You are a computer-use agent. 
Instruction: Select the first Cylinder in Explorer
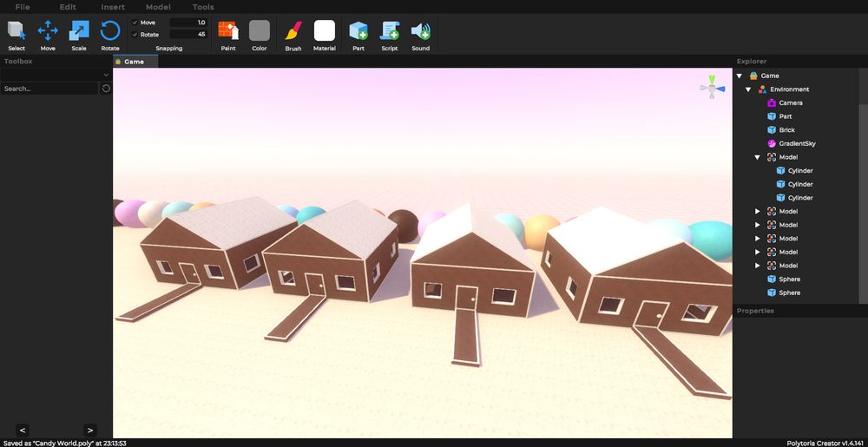point(800,170)
